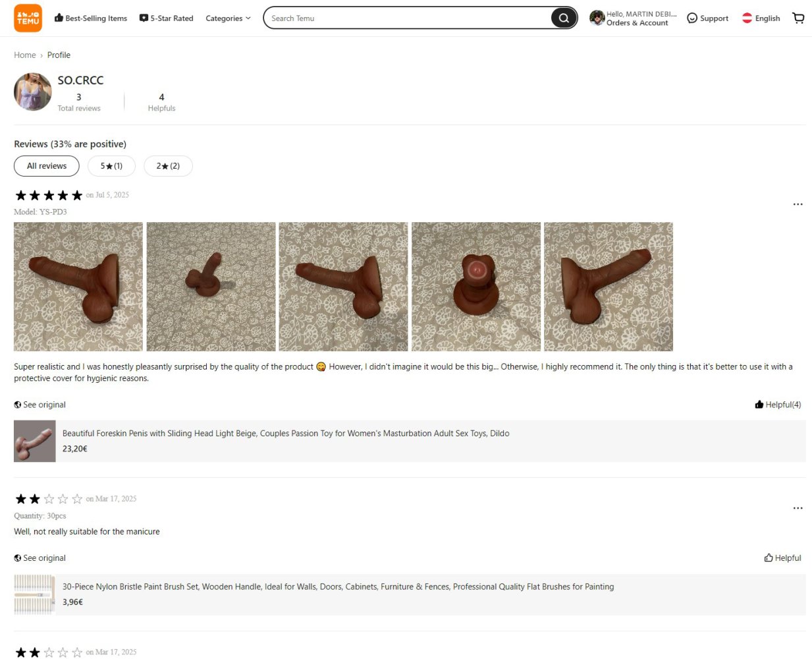Open Best-Selling Items page
This screenshot has width=812, height=659.
point(91,18)
